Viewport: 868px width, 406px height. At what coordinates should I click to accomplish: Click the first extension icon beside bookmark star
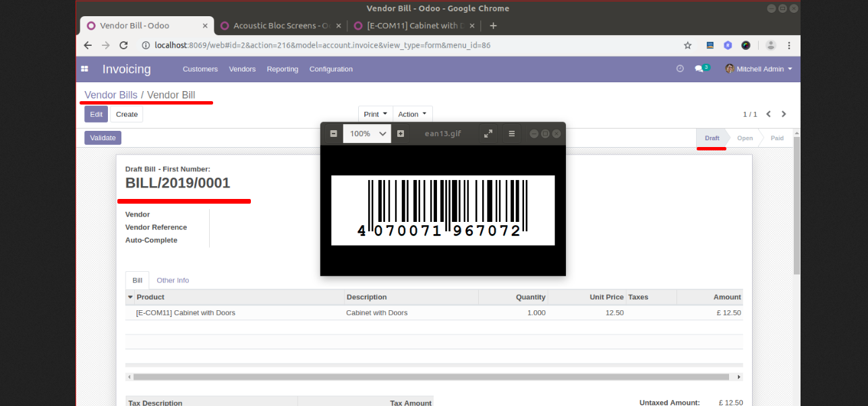tap(710, 45)
